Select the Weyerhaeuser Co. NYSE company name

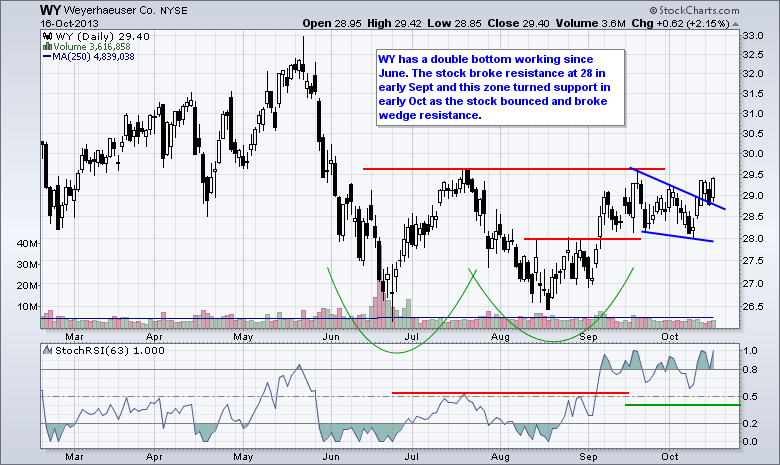click(x=126, y=10)
